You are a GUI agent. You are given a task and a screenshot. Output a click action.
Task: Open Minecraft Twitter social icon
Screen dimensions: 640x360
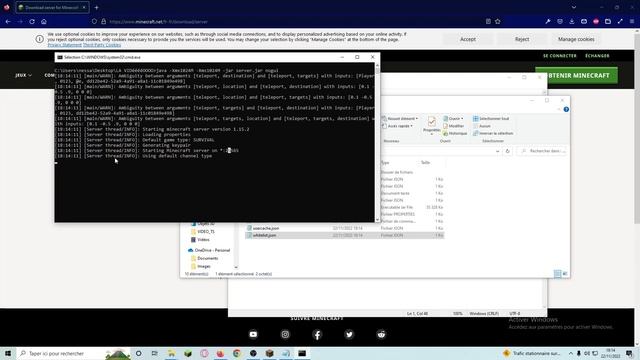click(349, 334)
